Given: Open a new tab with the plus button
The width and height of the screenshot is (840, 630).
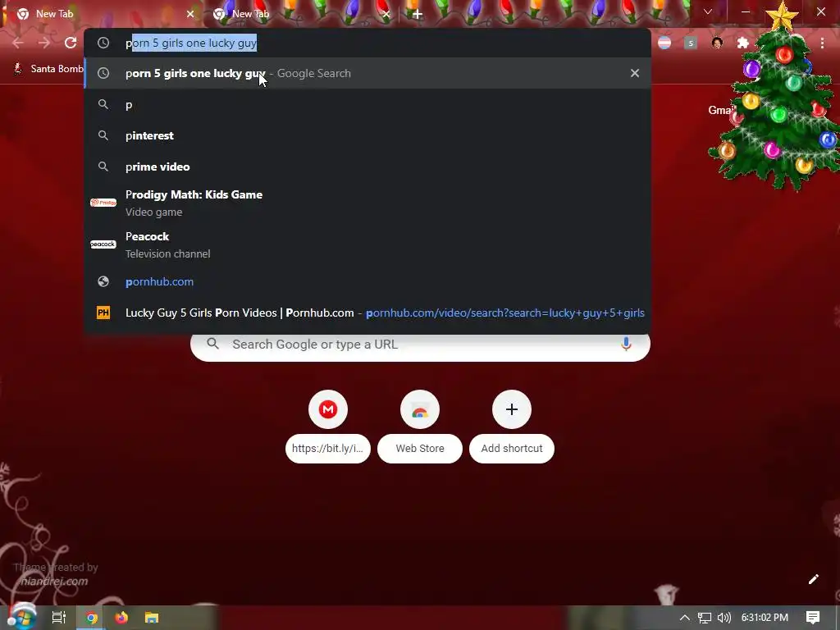Looking at the screenshot, I should pos(418,14).
